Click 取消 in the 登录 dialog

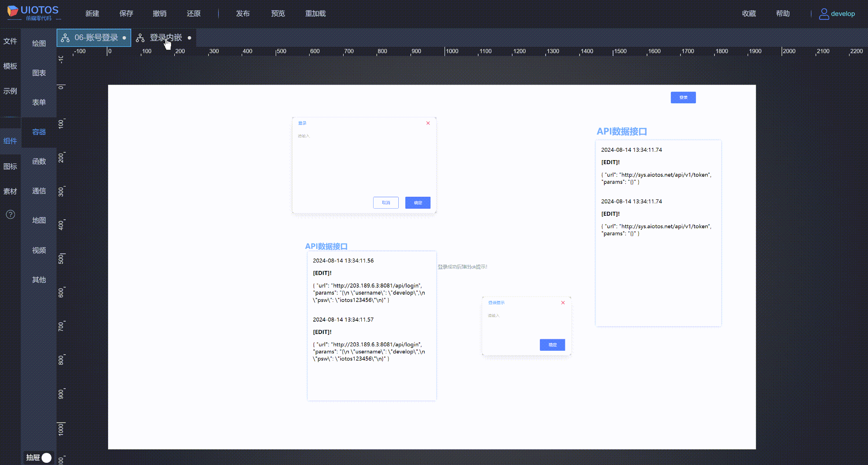[x=386, y=202]
